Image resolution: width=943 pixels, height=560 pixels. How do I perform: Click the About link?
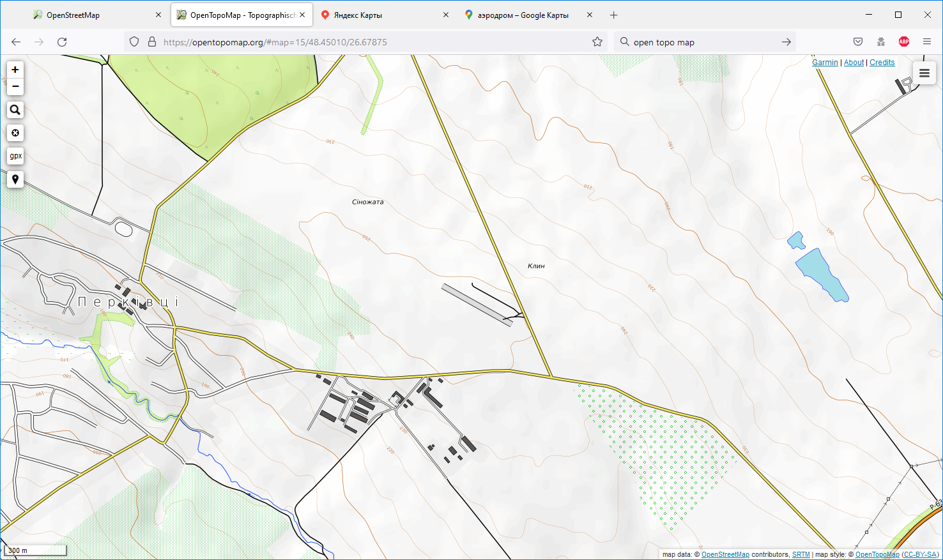(854, 63)
